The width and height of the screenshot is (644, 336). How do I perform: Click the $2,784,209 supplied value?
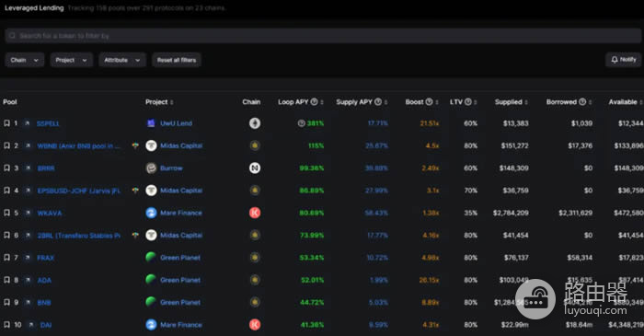511,213
